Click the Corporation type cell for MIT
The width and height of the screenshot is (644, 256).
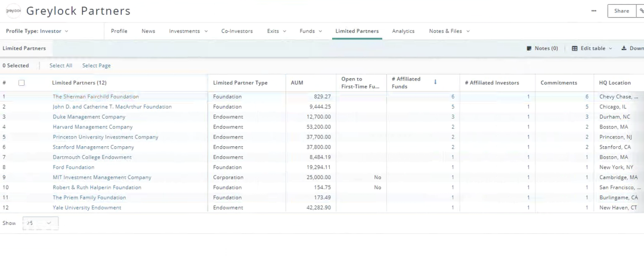[228, 177]
